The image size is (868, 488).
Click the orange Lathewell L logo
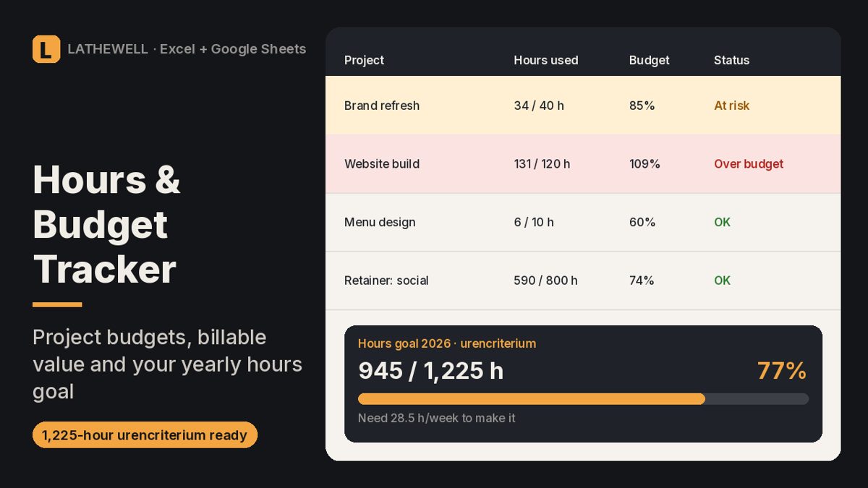[46, 49]
